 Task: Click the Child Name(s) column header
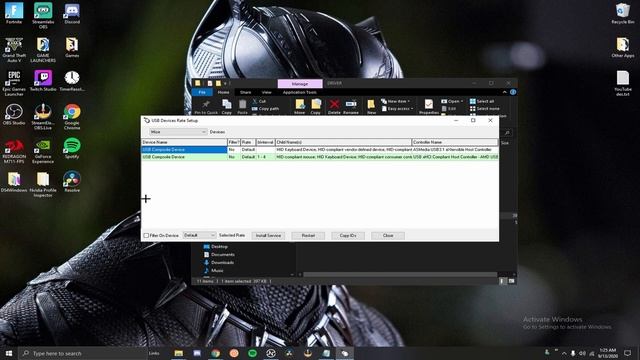343,142
